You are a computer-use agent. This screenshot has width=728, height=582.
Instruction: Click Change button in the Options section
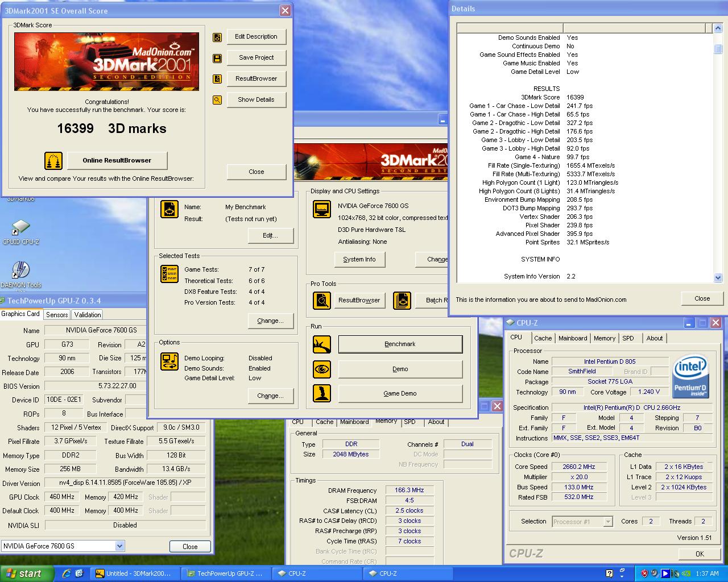[x=270, y=396]
